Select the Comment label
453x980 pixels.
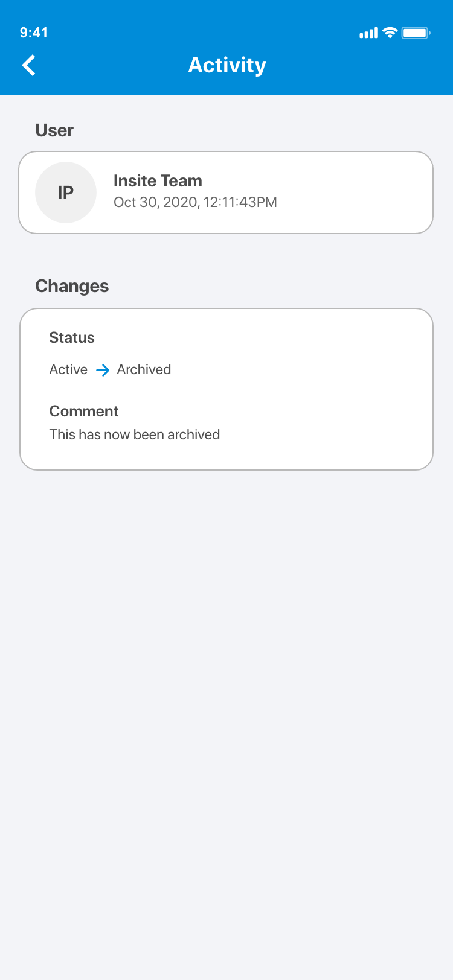84,411
